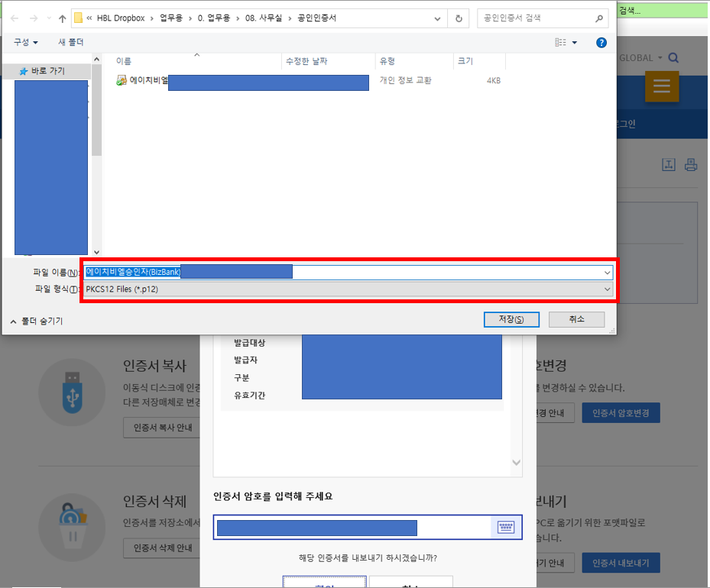Open the orange hamburger menu
The height and width of the screenshot is (588, 710).
(x=660, y=86)
